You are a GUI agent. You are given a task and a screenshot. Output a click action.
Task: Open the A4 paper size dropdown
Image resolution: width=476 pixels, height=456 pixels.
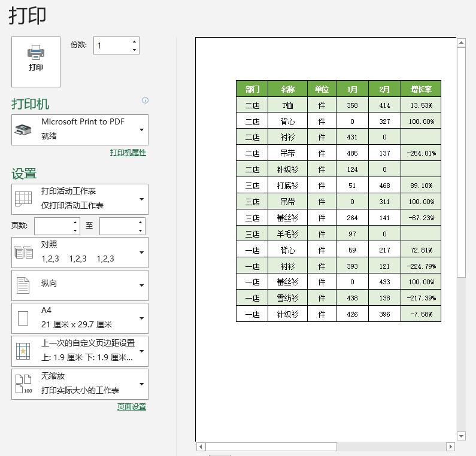click(80, 318)
